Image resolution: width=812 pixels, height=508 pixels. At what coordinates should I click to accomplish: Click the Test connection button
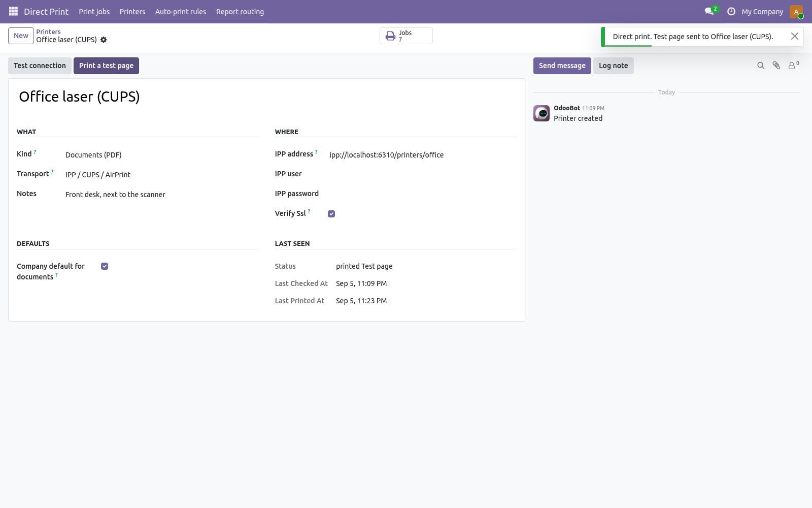pyautogui.click(x=40, y=66)
